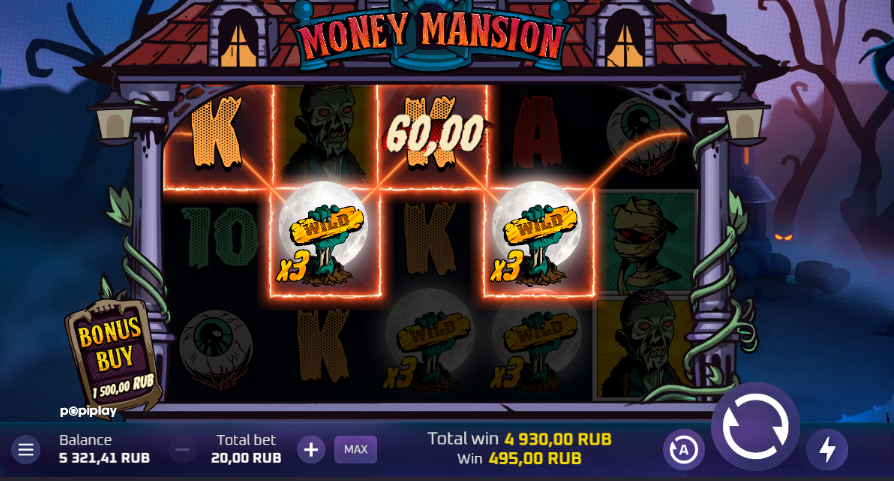Click the Popiplay logo
Viewport: 894px width, 481px height.
point(88,411)
